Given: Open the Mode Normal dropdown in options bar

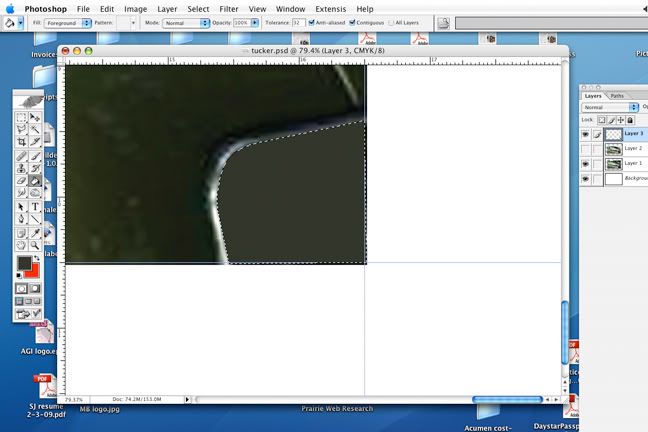Looking at the screenshot, I should pos(186,23).
